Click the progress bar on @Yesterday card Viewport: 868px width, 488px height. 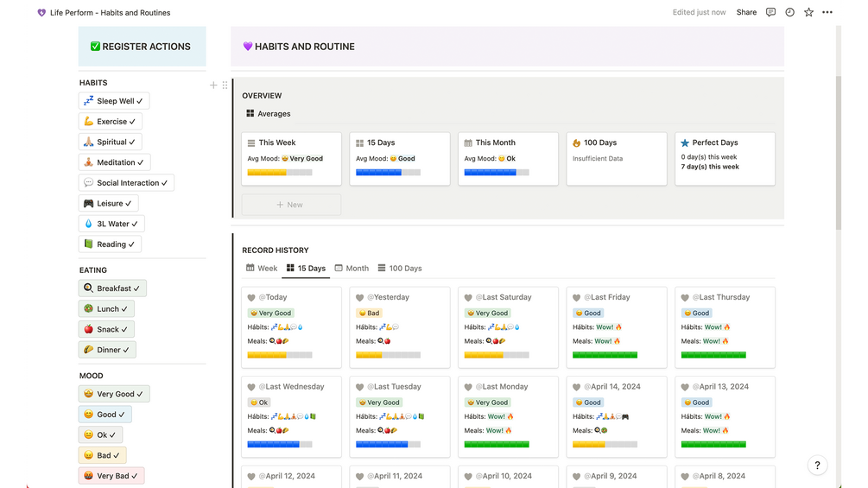388,355
